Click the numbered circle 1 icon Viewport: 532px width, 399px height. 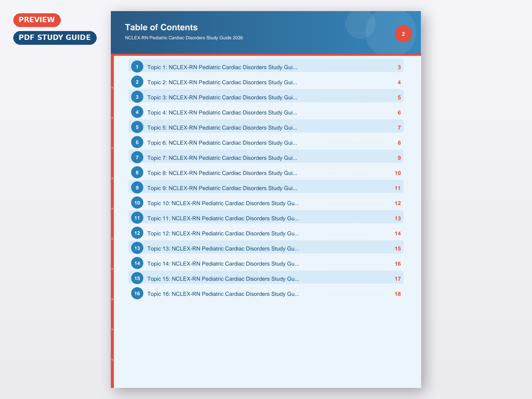pyautogui.click(x=137, y=67)
